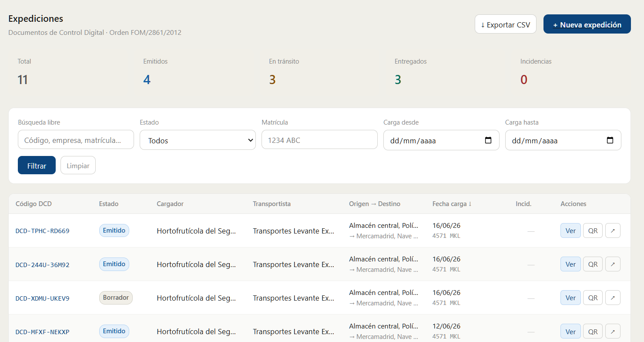
Task: Focus the Búsqueda libre field
Action: (x=76, y=139)
